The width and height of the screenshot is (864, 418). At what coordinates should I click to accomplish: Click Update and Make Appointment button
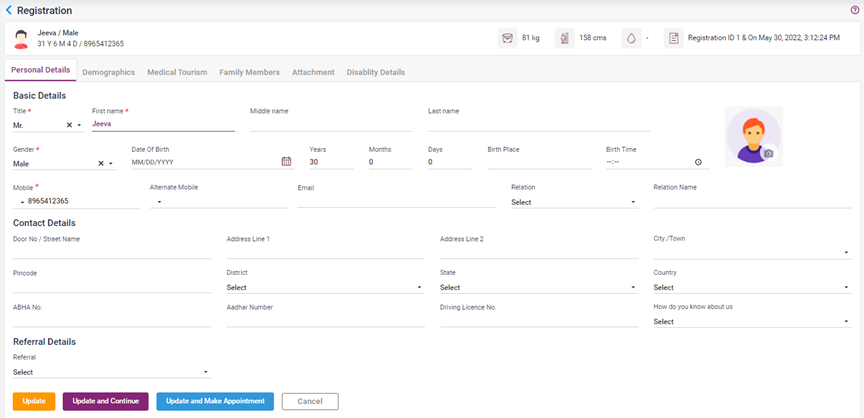tap(215, 401)
